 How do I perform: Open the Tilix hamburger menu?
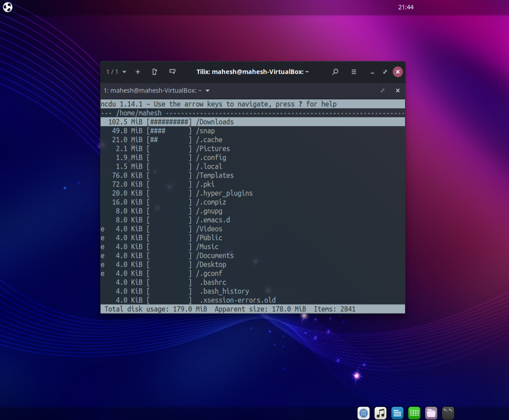click(354, 72)
